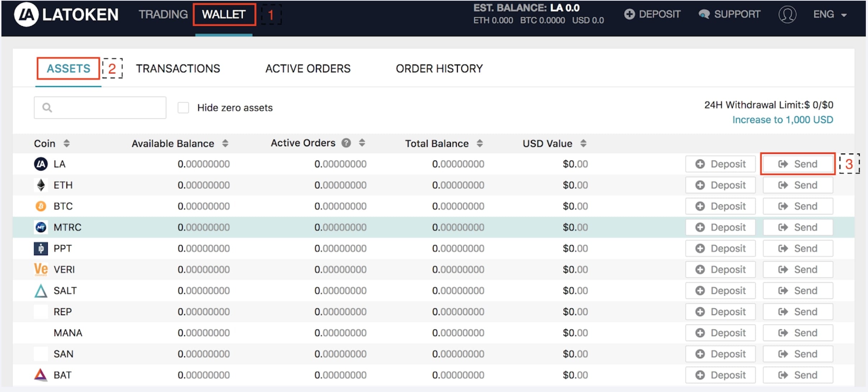Select the REP coin name

click(62, 312)
